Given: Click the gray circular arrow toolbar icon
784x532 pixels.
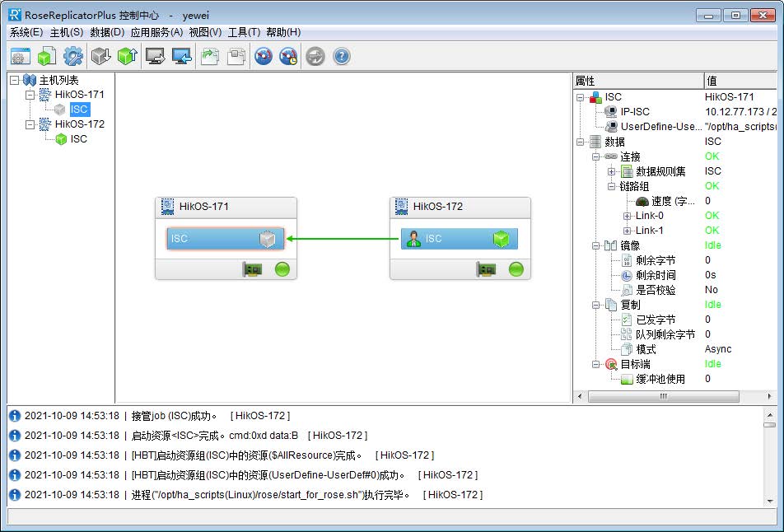Looking at the screenshot, I should coord(315,57).
